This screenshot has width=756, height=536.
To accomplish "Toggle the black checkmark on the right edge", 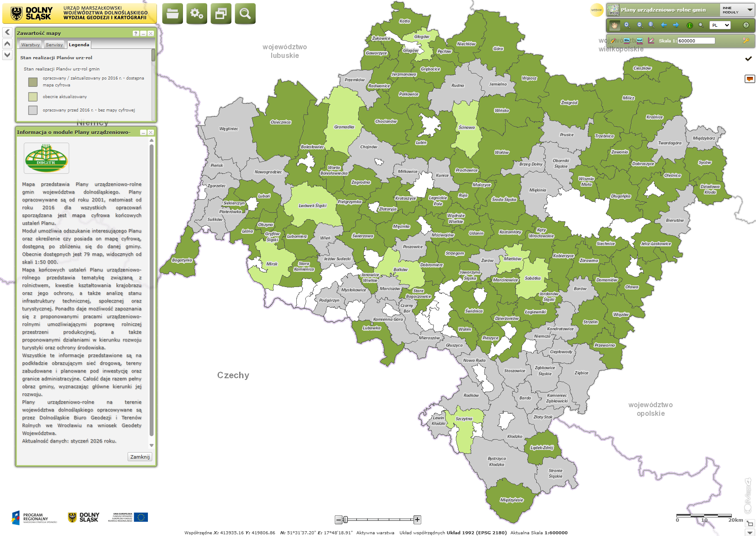I will coord(749,59).
